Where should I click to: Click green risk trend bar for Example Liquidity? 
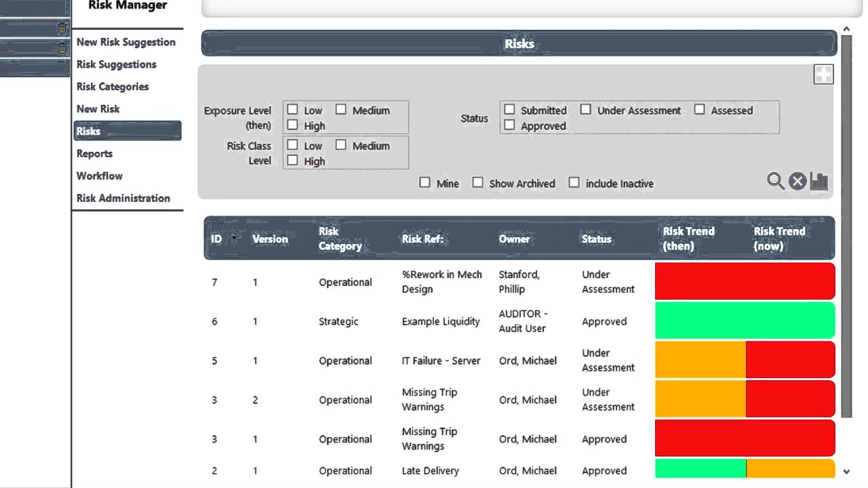[745, 321]
